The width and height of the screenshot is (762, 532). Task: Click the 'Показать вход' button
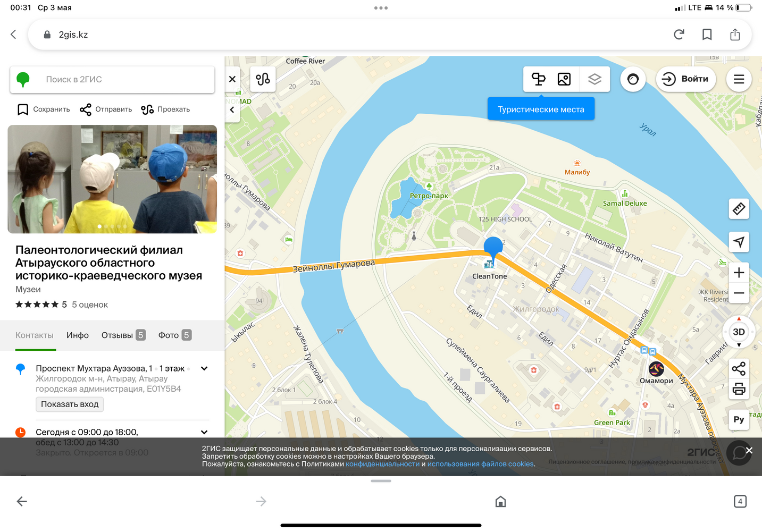[x=70, y=404]
